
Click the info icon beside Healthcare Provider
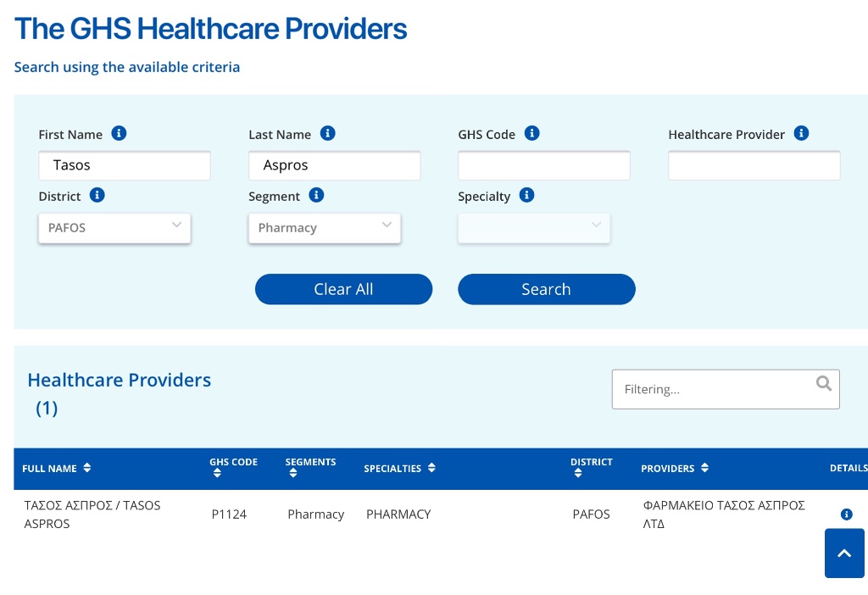coord(801,133)
